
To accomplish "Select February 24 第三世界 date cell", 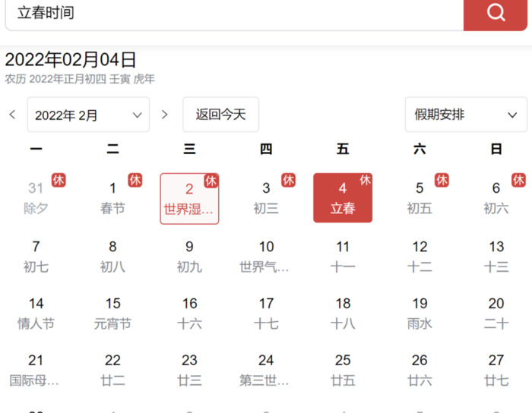I will [266, 370].
